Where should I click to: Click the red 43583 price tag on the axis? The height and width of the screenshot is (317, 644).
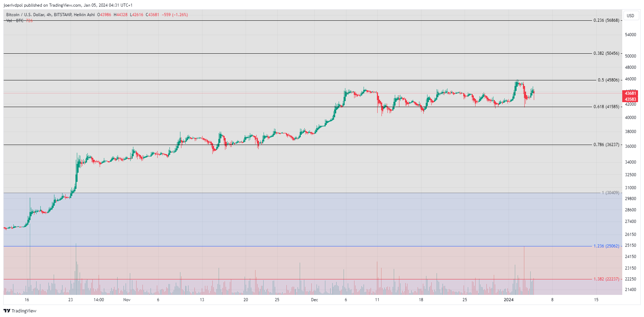[x=630, y=99]
